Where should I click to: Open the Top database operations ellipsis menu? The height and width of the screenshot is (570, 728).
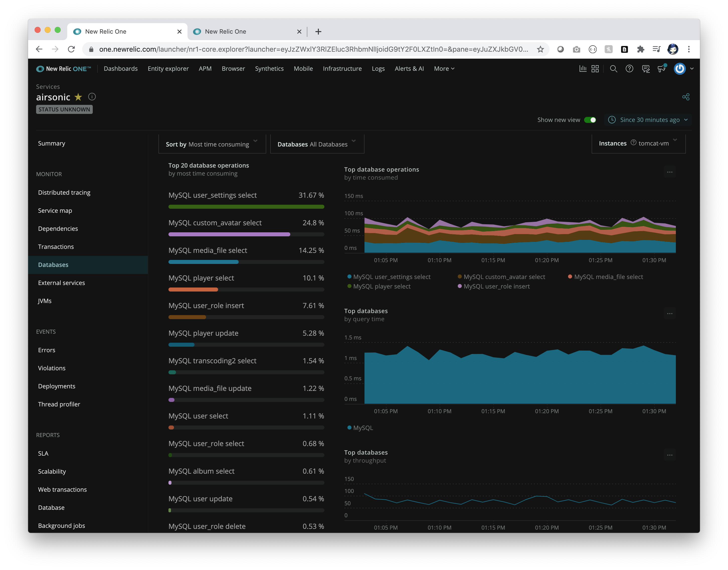pos(670,172)
